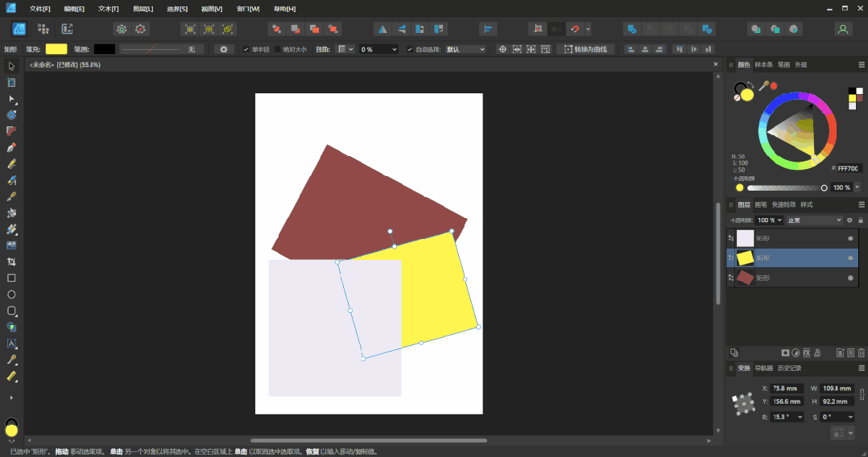The width and height of the screenshot is (868, 457).
Task: Click the boolean Divide operation icon
Action: 707,29
